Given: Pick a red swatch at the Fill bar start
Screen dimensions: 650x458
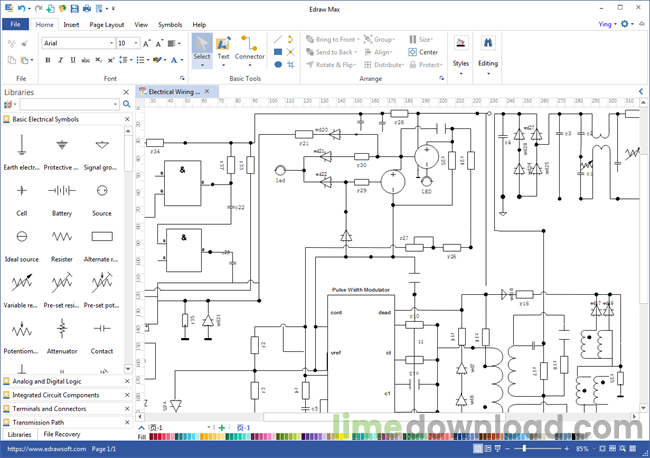Looking at the screenshot, I should 152,436.
